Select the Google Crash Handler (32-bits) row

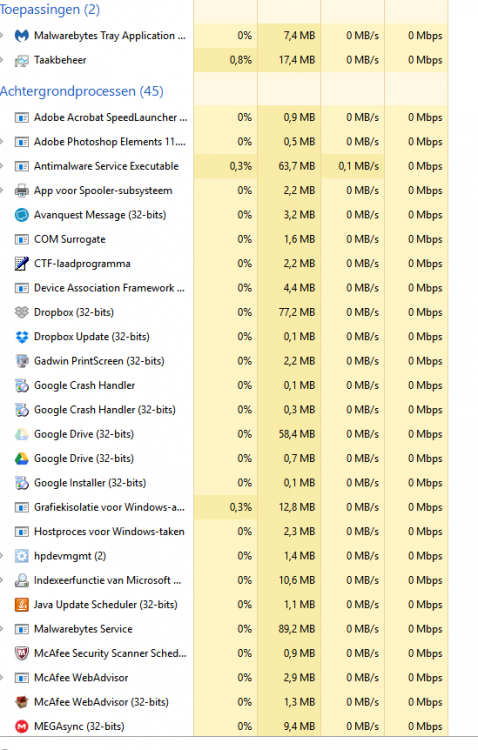tap(224, 410)
